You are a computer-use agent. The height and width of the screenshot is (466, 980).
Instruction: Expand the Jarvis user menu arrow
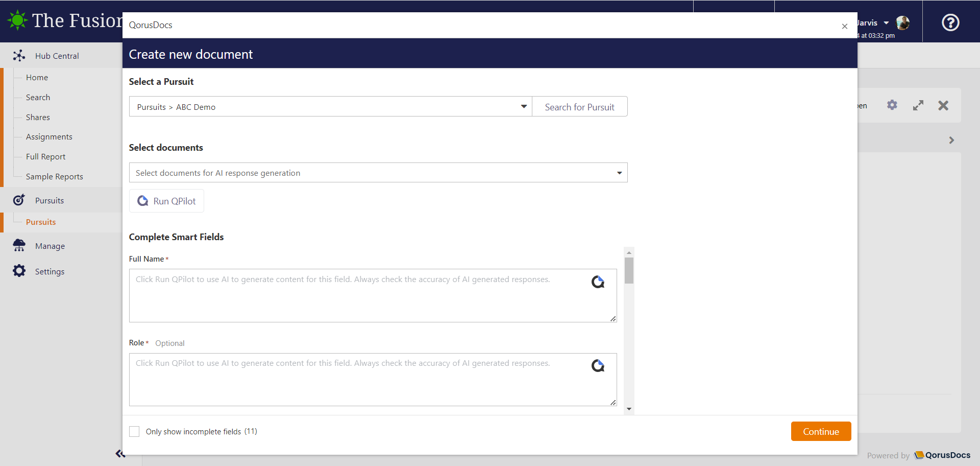(886, 23)
